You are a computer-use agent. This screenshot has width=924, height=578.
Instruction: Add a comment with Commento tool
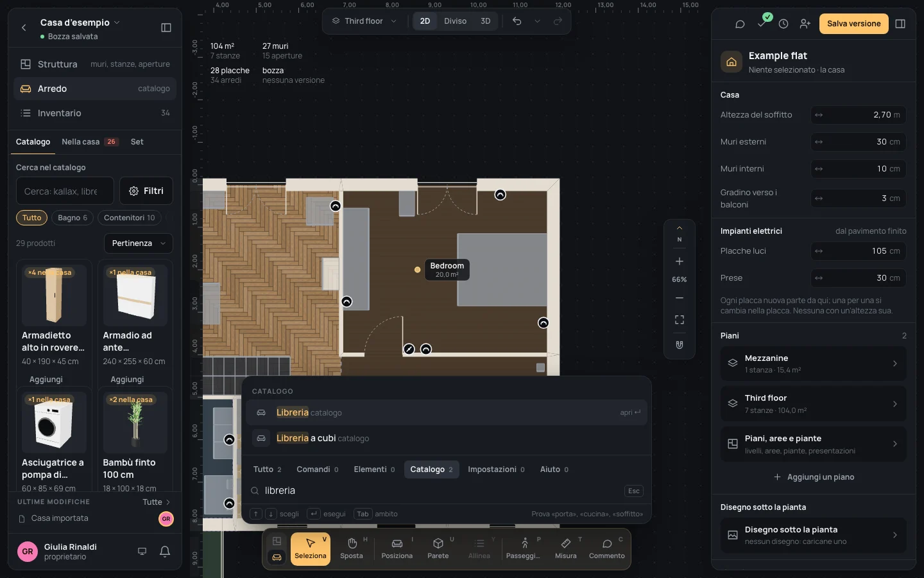[607, 549]
